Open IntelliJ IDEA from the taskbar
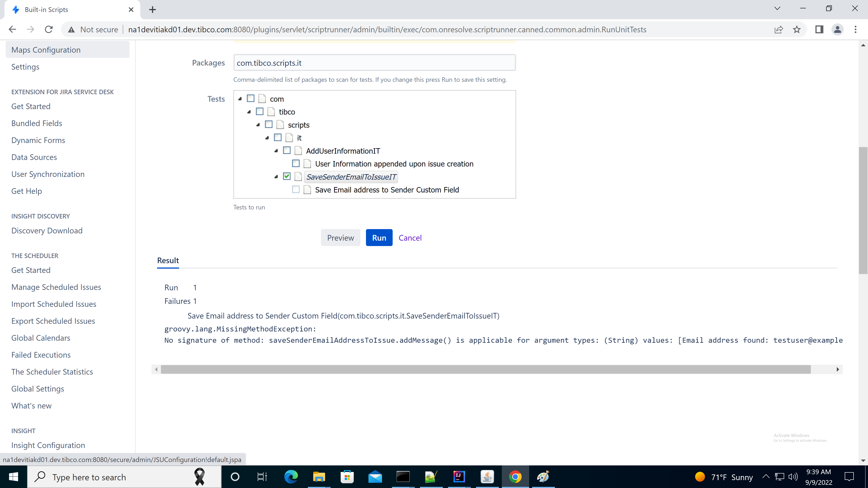This screenshot has width=868, height=488. (x=459, y=476)
